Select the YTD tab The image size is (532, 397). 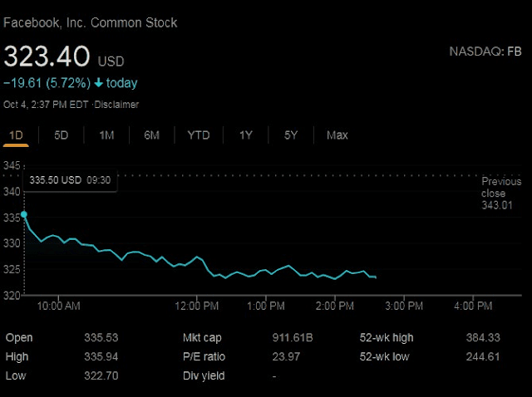tap(199, 135)
